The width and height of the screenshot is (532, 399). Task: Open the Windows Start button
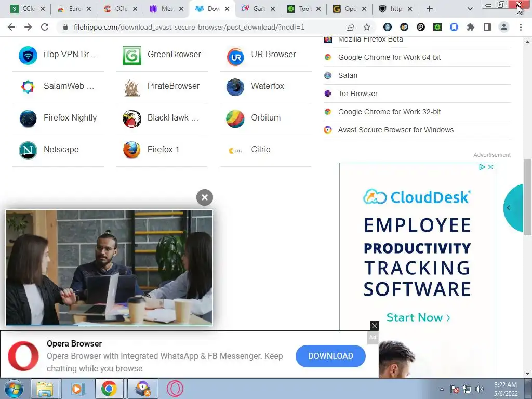click(x=14, y=389)
